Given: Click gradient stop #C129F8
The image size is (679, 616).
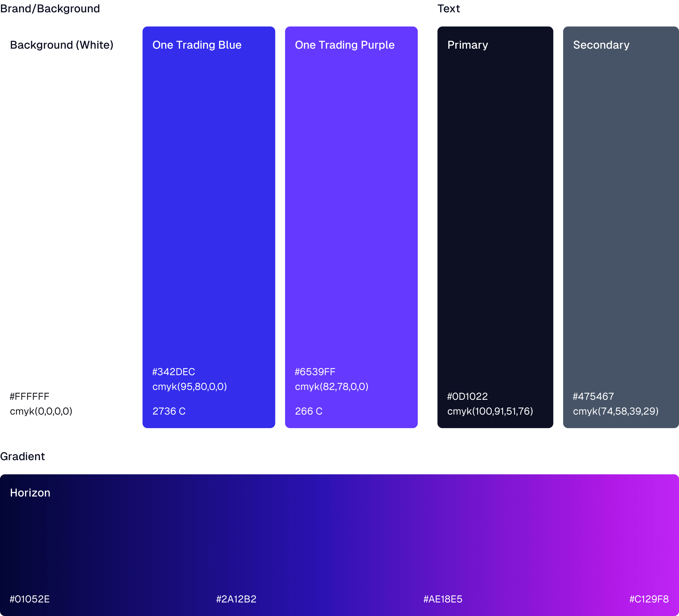Looking at the screenshot, I should point(649,599).
